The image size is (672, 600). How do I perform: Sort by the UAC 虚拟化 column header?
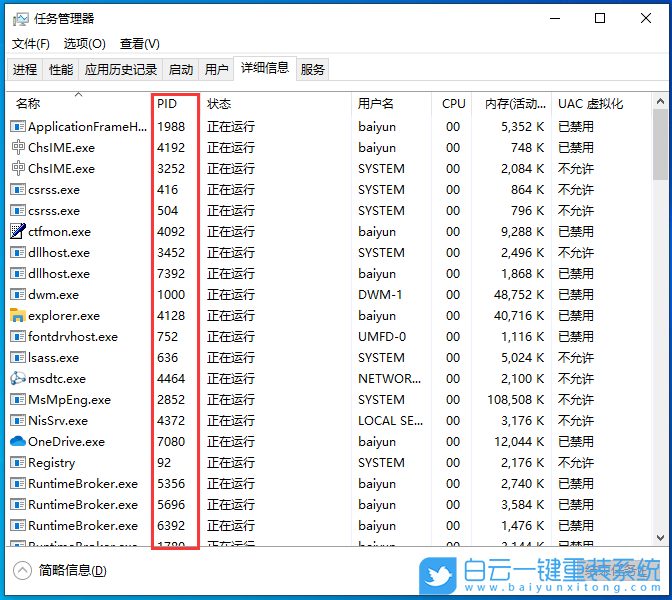click(602, 103)
